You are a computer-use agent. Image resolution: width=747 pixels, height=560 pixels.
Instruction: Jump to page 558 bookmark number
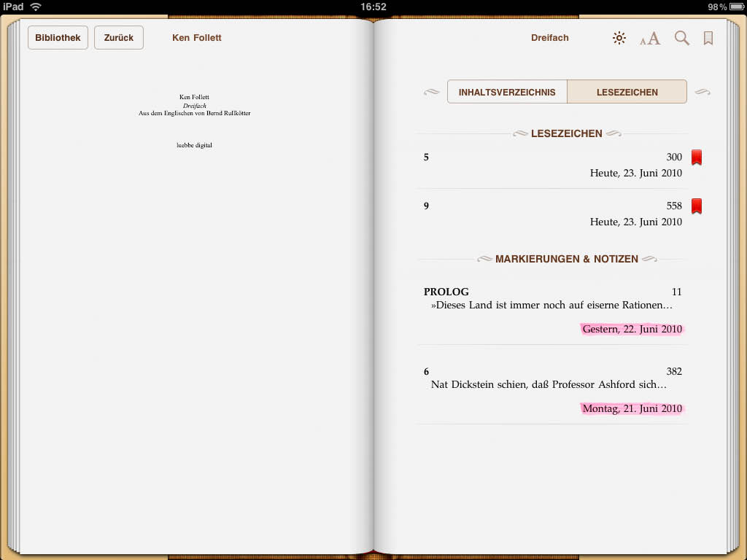[674, 206]
